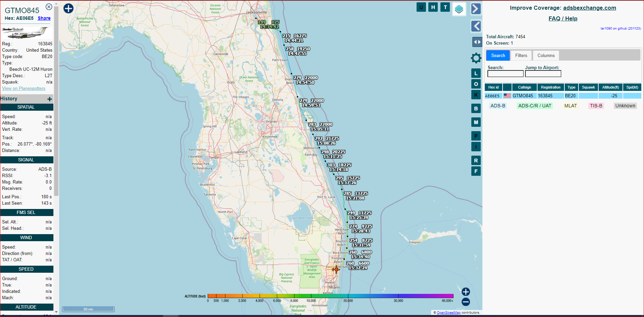Switch to the Filters tab

(521, 55)
